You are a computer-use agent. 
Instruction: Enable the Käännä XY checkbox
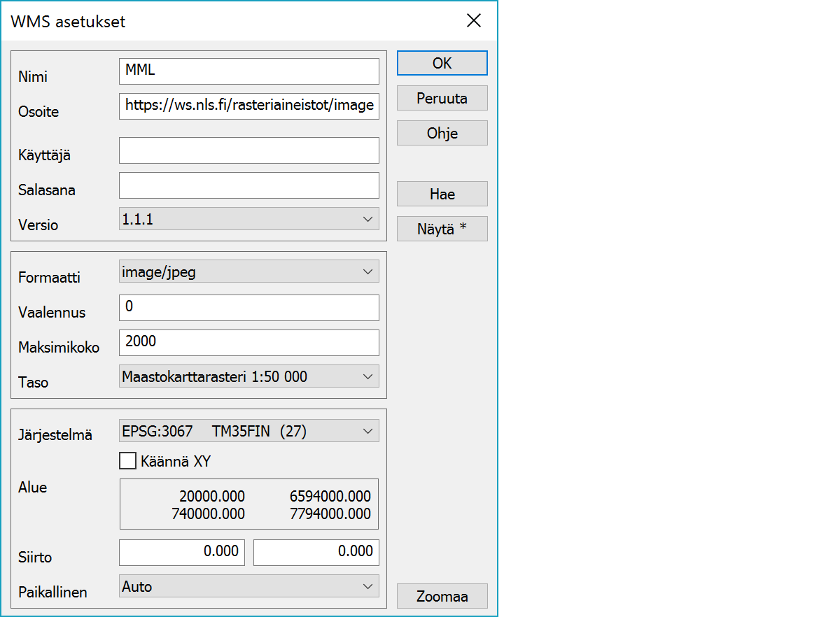[127, 462]
